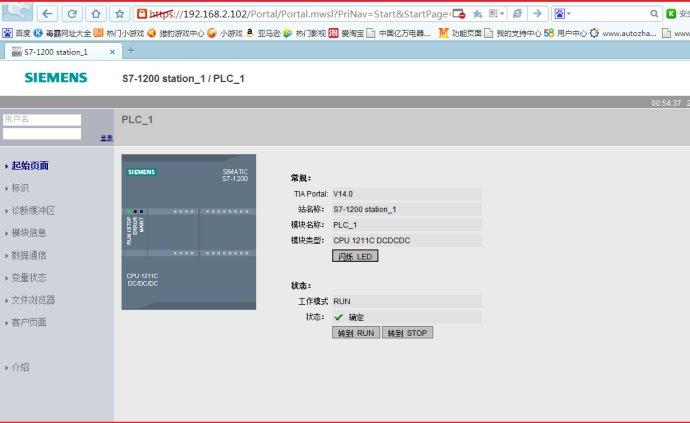Viewport: 690px width, 423px height.
Task: Open the 58 用户中心 bookmark
Action: 565,33
